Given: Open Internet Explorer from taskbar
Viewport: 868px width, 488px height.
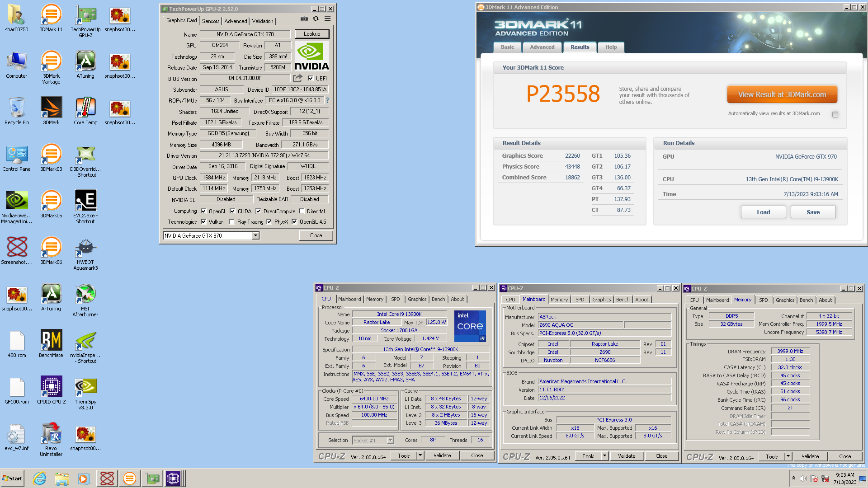Looking at the screenshot, I should tap(40, 478).
